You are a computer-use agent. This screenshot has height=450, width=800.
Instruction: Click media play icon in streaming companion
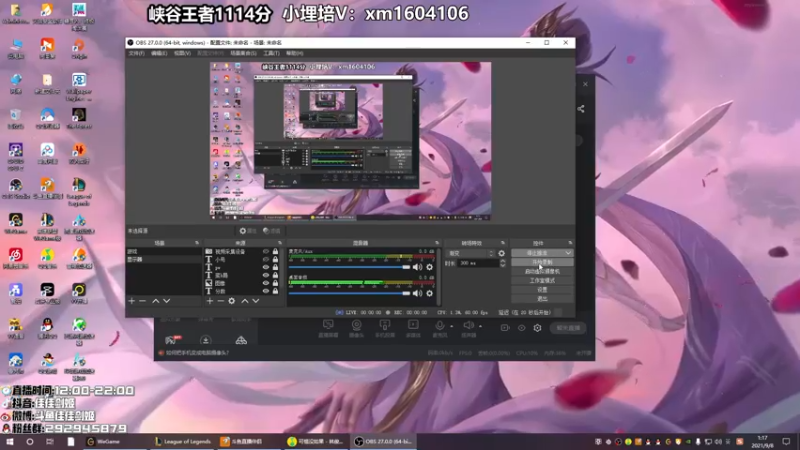pos(413,324)
